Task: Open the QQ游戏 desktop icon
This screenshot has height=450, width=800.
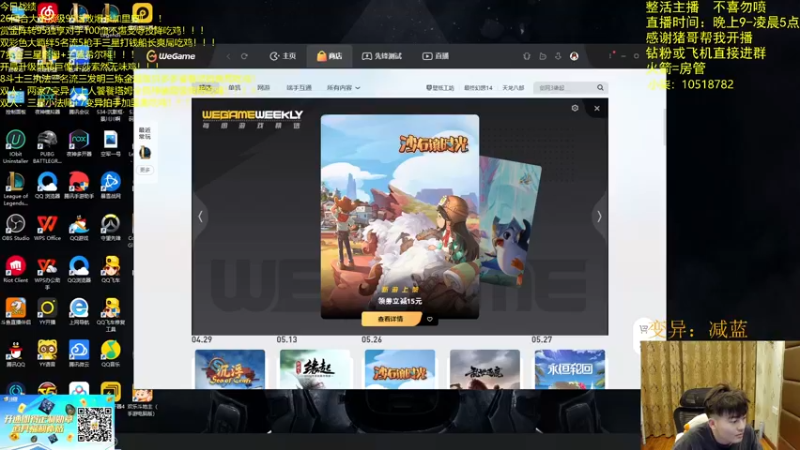Action: coord(79,227)
